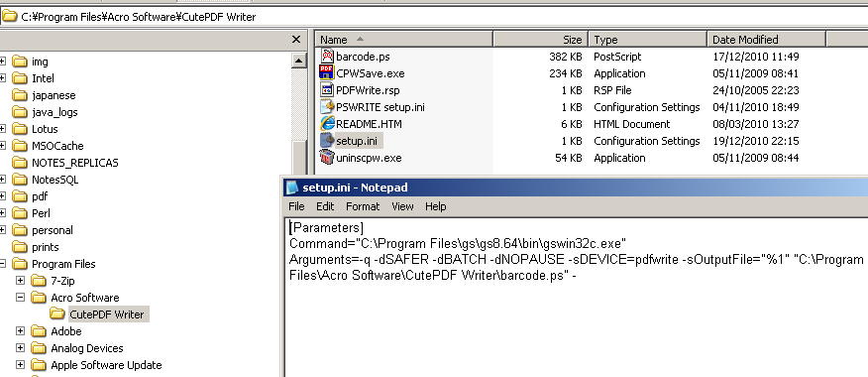Sort files by the Type column header
868x377 pixels.
(648, 40)
